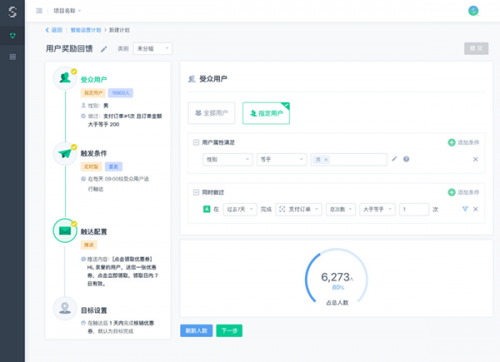Select the 触达配置 envelope step icon
The image size is (500, 362).
tap(65, 231)
